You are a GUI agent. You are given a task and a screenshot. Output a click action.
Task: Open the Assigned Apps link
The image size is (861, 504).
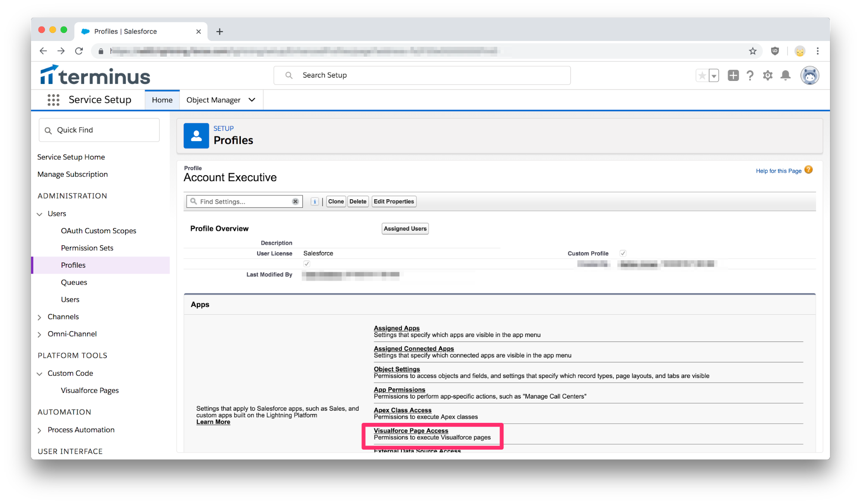click(x=397, y=328)
